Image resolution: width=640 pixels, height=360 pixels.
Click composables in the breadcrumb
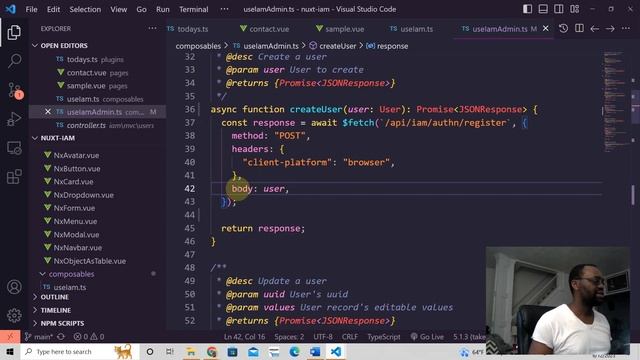click(x=198, y=46)
